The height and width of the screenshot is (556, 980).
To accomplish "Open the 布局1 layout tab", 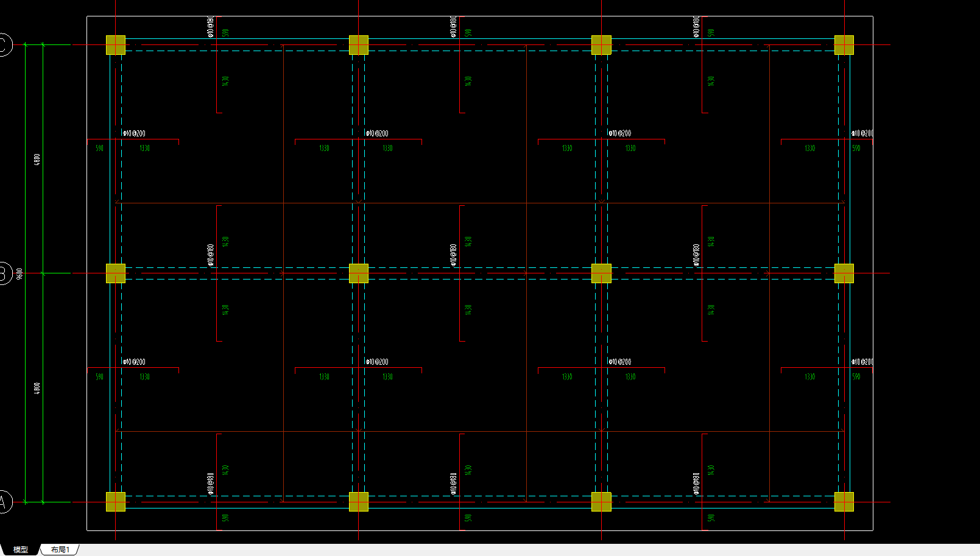I will (60, 549).
